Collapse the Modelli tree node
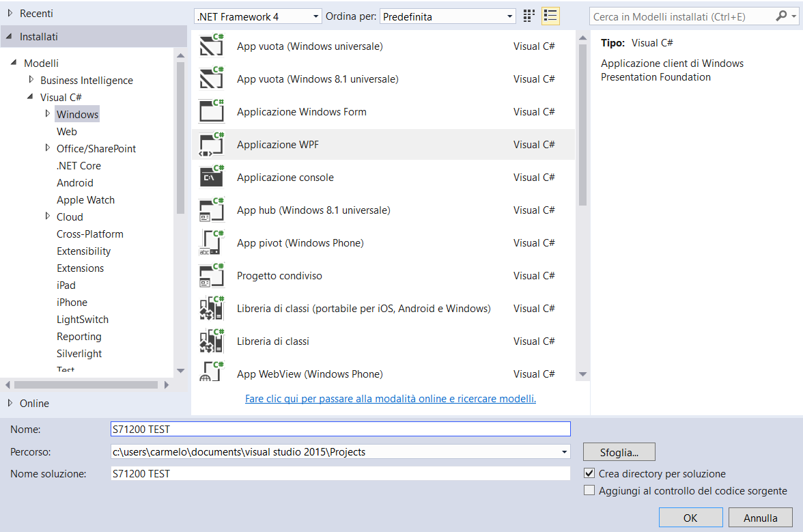 14,62
